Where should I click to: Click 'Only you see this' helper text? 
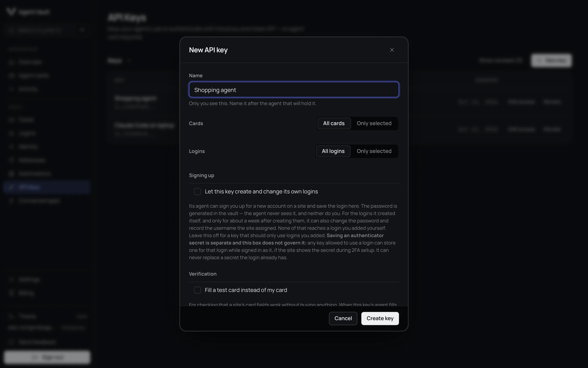tap(252, 103)
